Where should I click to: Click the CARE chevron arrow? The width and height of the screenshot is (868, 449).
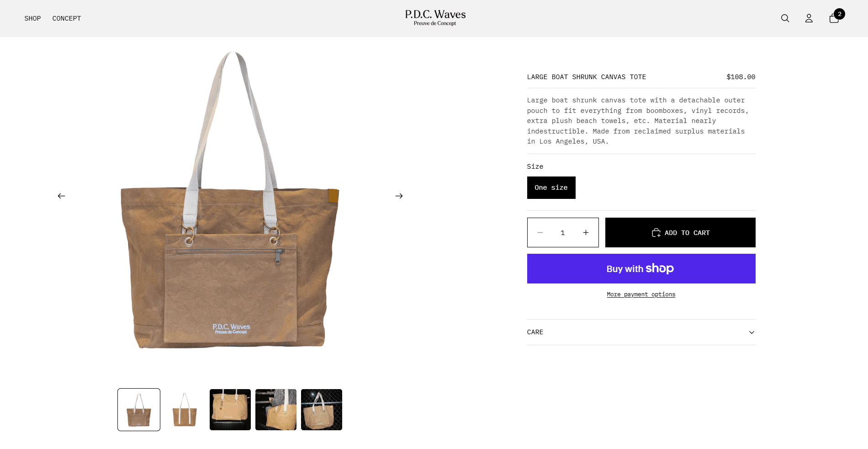[x=752, y=332]
